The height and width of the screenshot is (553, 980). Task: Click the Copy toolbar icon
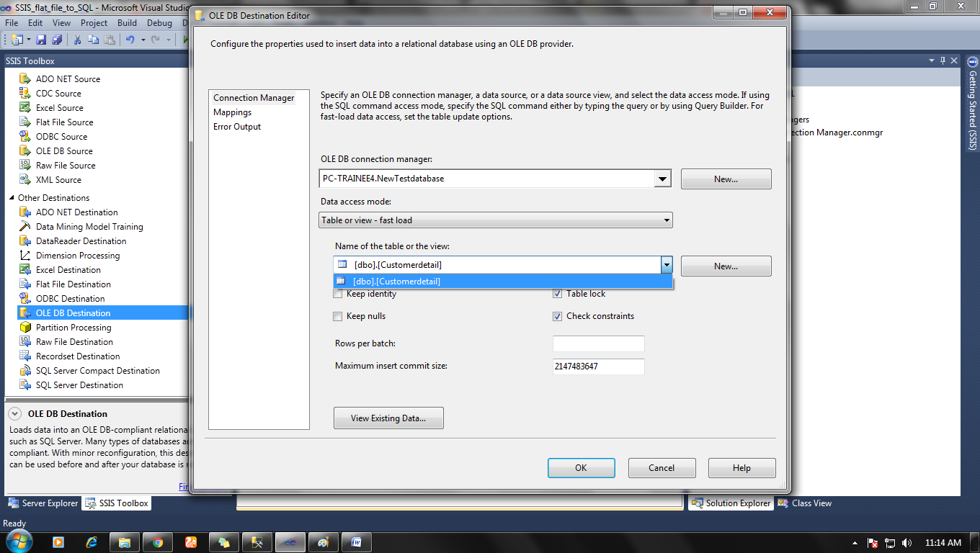pos(94,40)
